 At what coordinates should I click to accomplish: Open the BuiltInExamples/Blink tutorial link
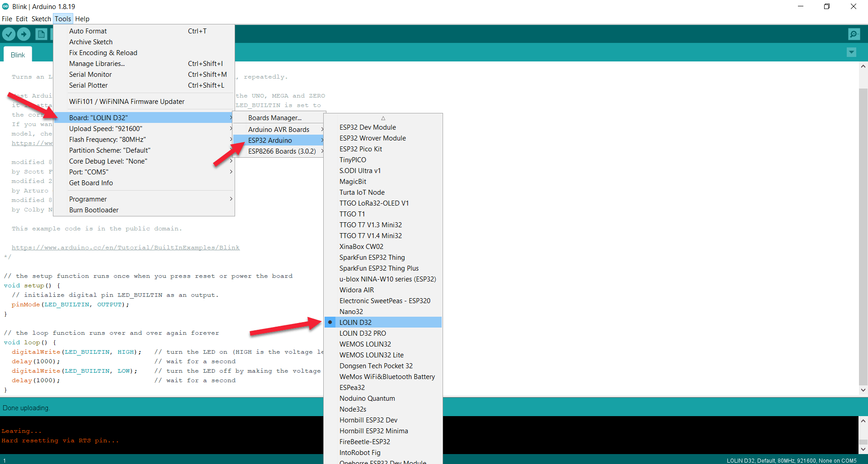(126, 248)
